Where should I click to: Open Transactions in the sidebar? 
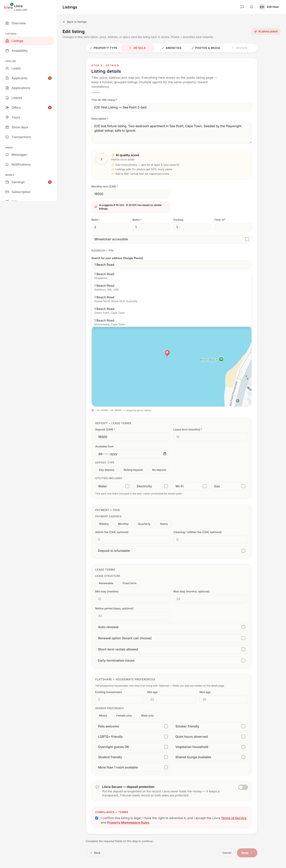coord(28,137)
